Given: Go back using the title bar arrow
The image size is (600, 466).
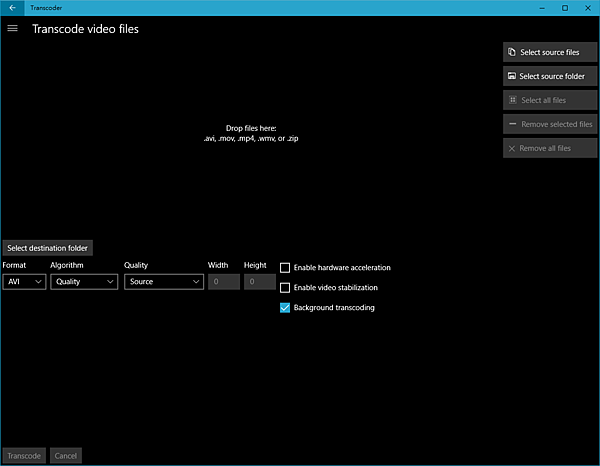Looking at the screenshot, I should click(x=12, y=8).
